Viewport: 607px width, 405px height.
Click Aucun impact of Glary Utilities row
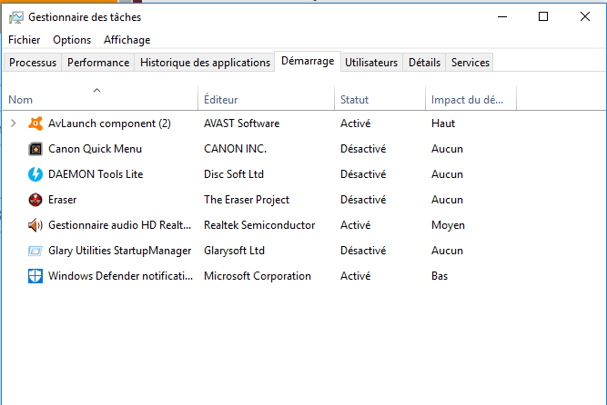(x=447, y=251)
